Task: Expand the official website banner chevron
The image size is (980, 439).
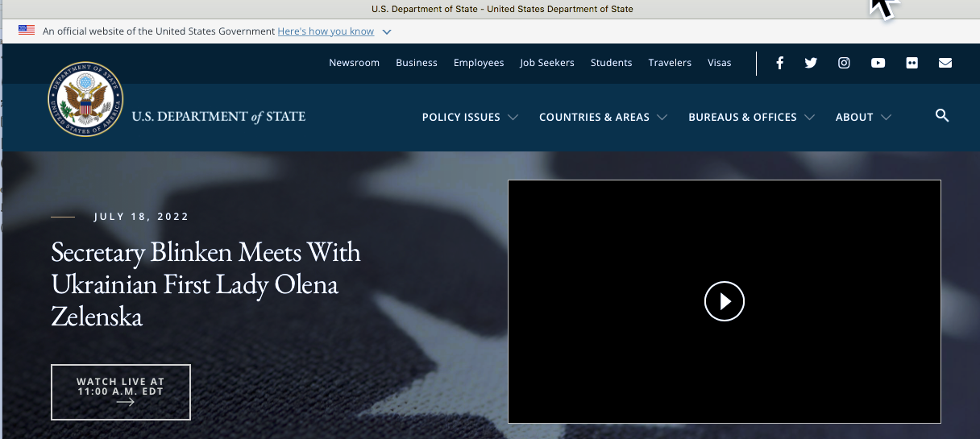Action: point(387,31)
